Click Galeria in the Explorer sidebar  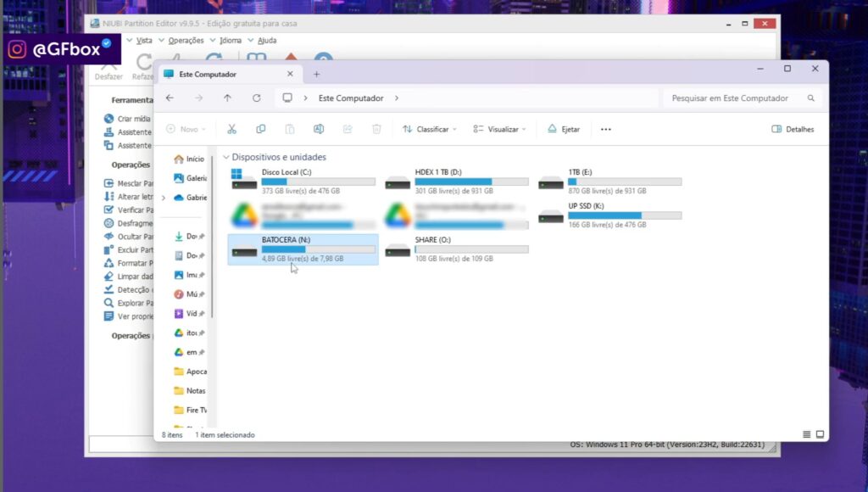(x=191, y=178)
